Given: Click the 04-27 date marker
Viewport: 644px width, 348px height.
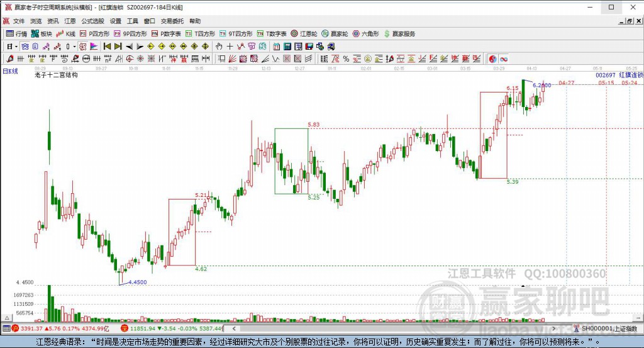Looking at the screenshot, I should click(567, 82).
